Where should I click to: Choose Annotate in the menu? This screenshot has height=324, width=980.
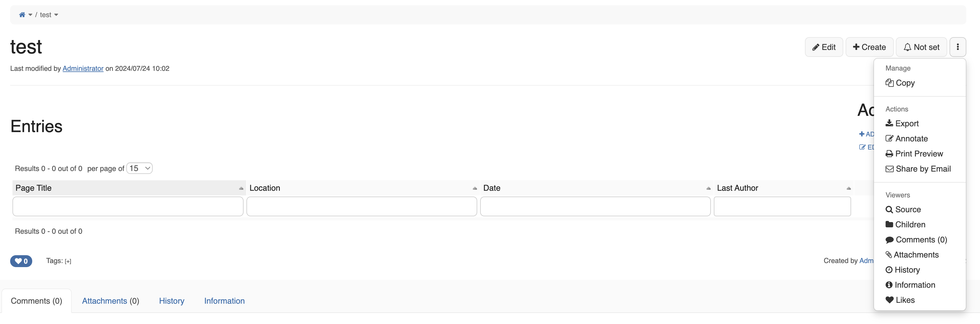tap(907, 139)
